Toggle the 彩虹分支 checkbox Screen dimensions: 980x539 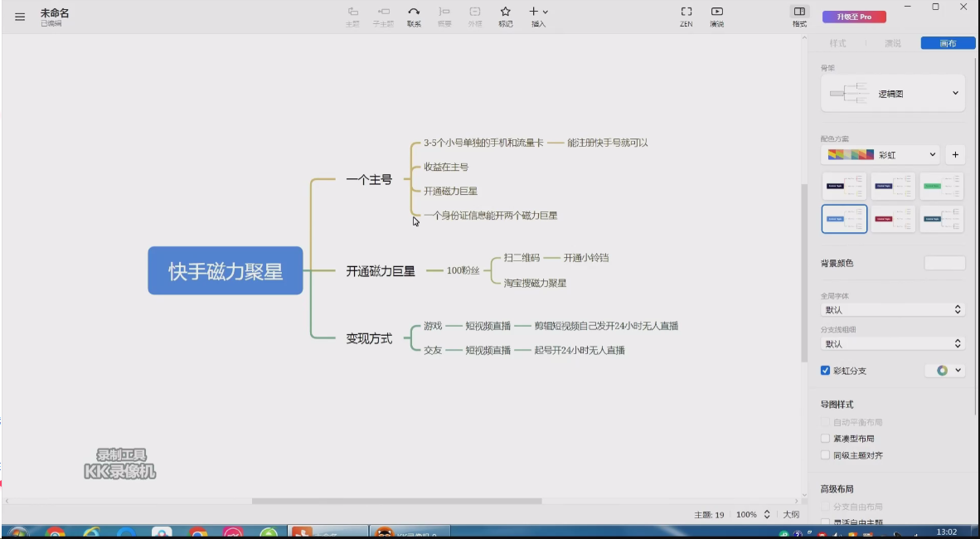click(x=825, y=371)
